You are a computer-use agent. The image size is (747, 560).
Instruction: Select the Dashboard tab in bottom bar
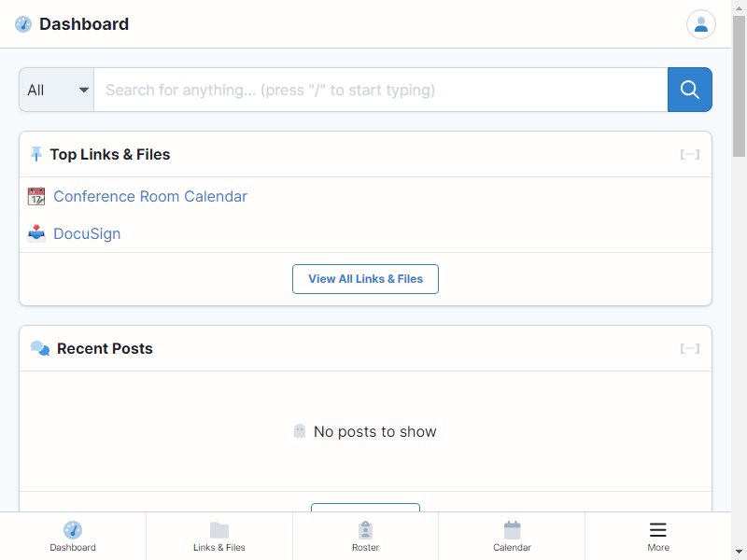point(73,536)
